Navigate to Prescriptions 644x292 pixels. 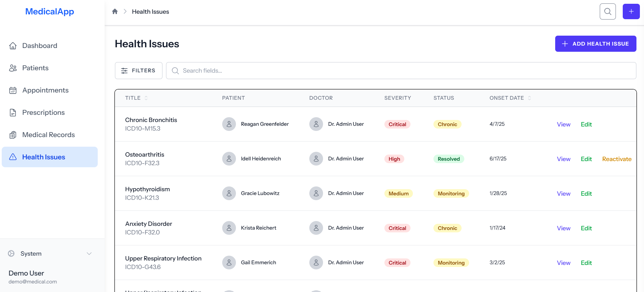tap(43, 112)
